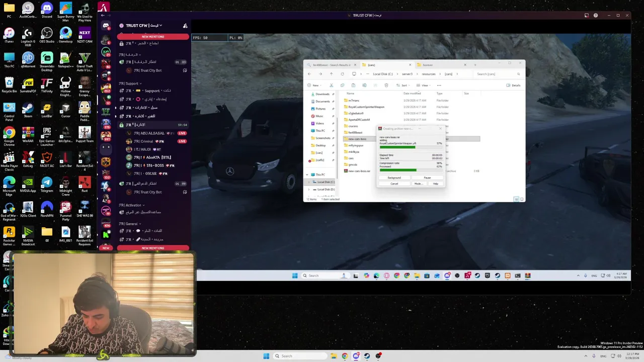The height and width of the screenshot is (362, 644).
Task: Expand Local Disk (C:) tree node
Action: 309,182
